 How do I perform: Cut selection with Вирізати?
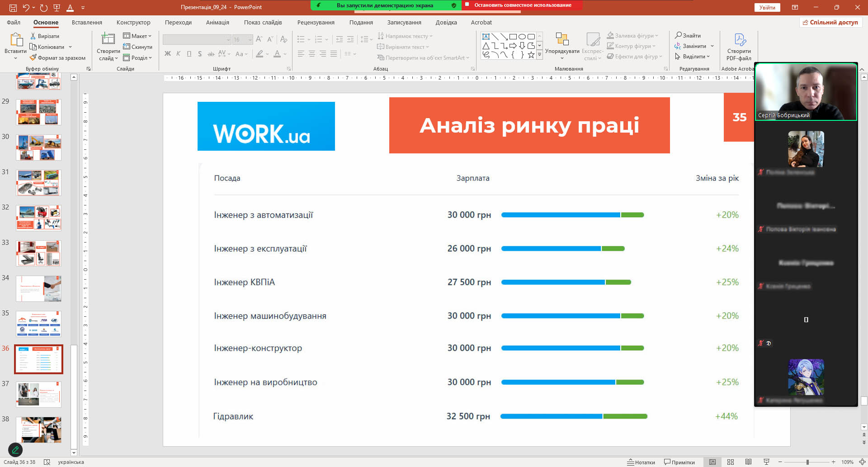(45, 36)
